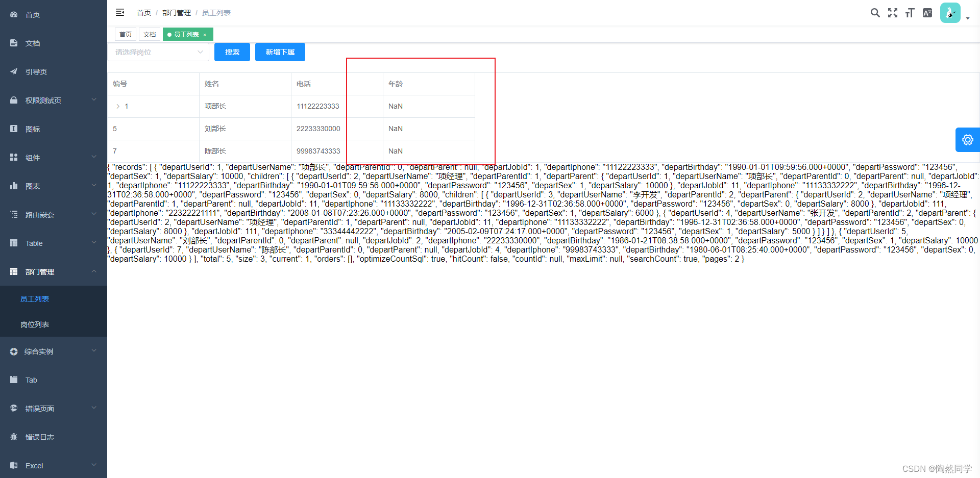Open the search magnifier icon in header

[875, 13]
